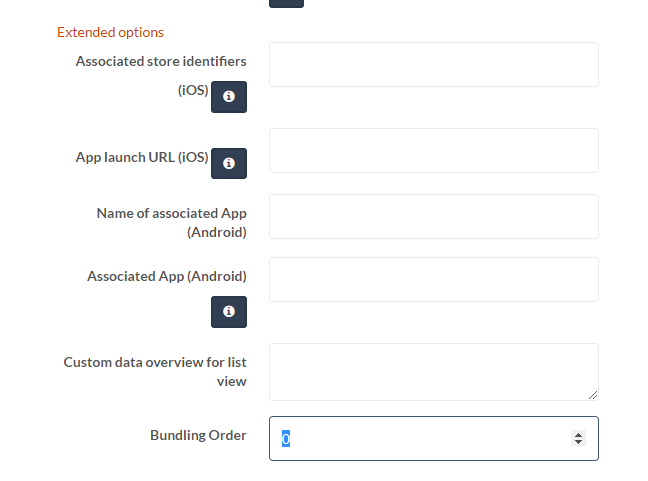Image resolution: width=648 pixels, height=481 pixels.
Task: Grab the textarea resize handle corner
Action: pos(593,395)
